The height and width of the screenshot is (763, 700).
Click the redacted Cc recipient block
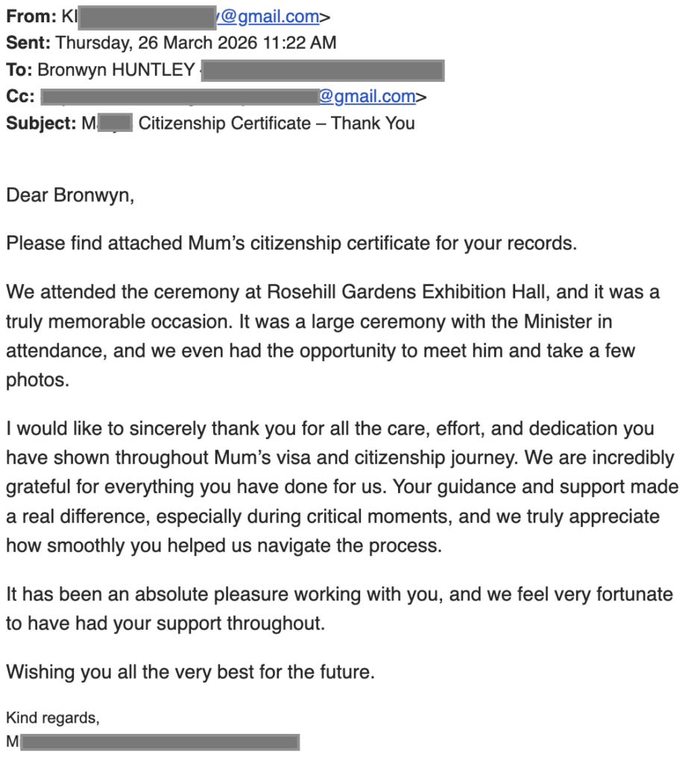coord(180,97)
